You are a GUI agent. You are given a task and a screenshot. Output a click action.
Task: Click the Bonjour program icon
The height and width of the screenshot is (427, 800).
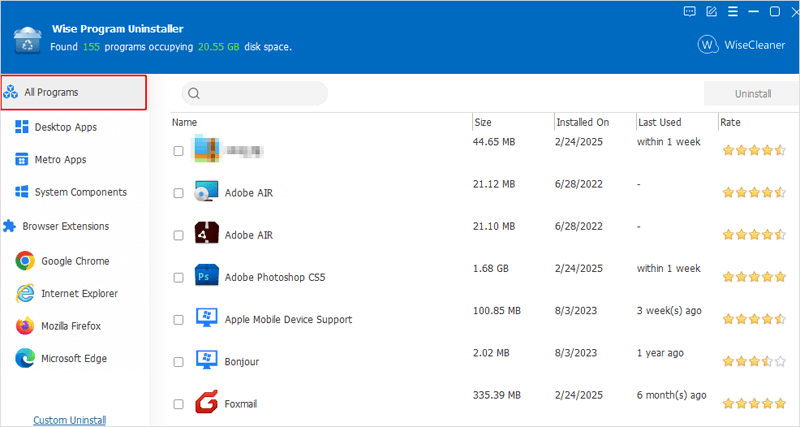(x=207, y=360)
